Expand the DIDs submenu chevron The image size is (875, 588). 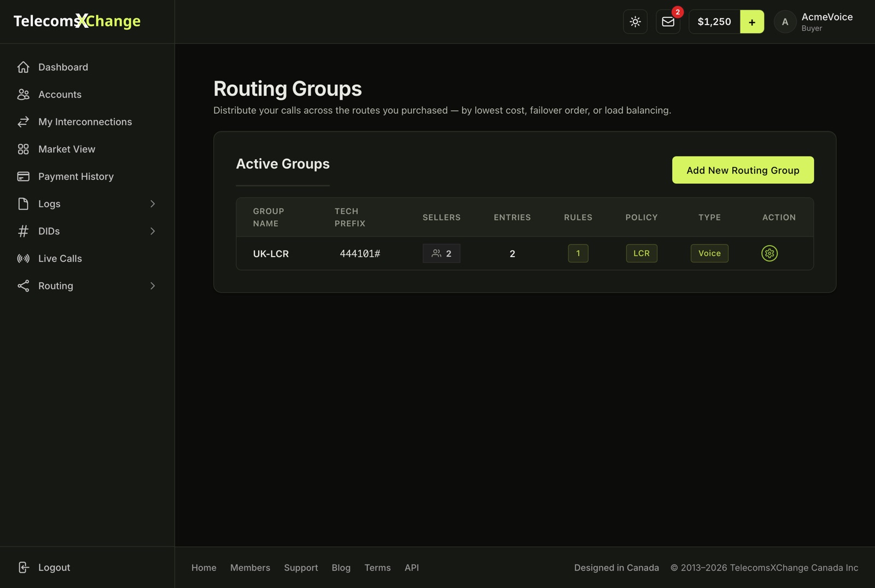coord(153,231)
